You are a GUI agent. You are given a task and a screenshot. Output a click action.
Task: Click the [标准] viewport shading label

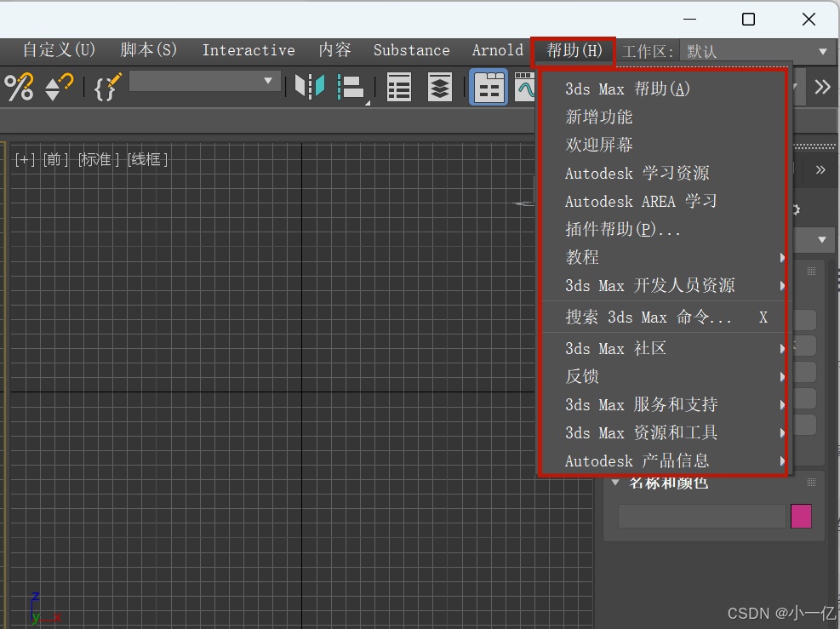[99, 159]
